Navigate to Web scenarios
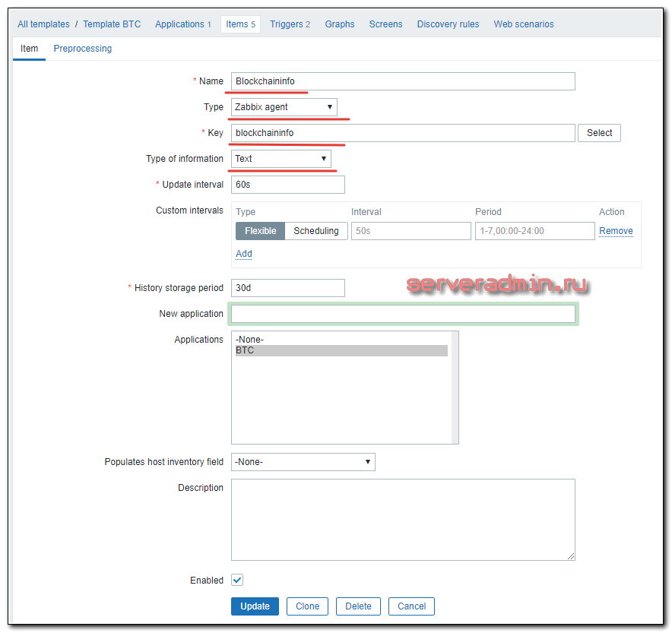This screenshot has width=672, height=633. [523, 24]
